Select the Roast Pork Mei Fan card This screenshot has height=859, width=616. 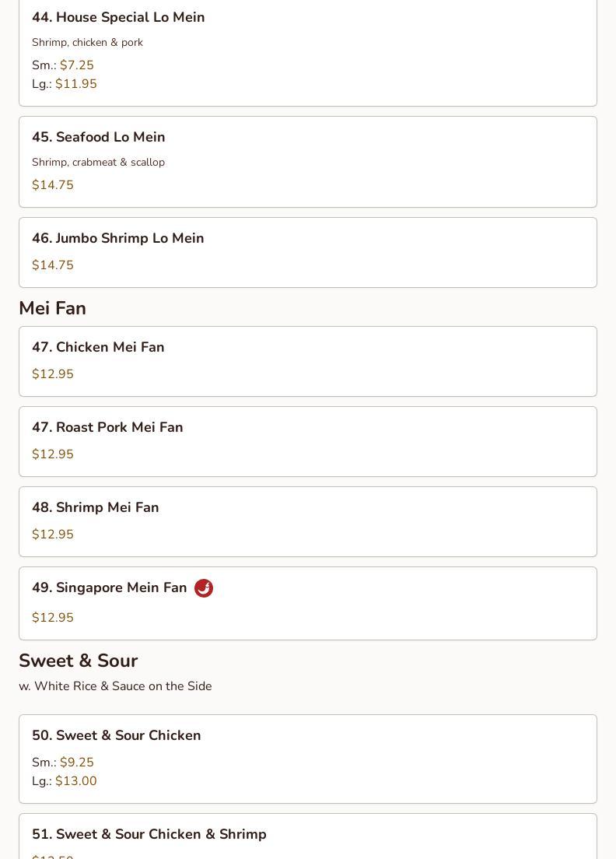pos(308,441)
